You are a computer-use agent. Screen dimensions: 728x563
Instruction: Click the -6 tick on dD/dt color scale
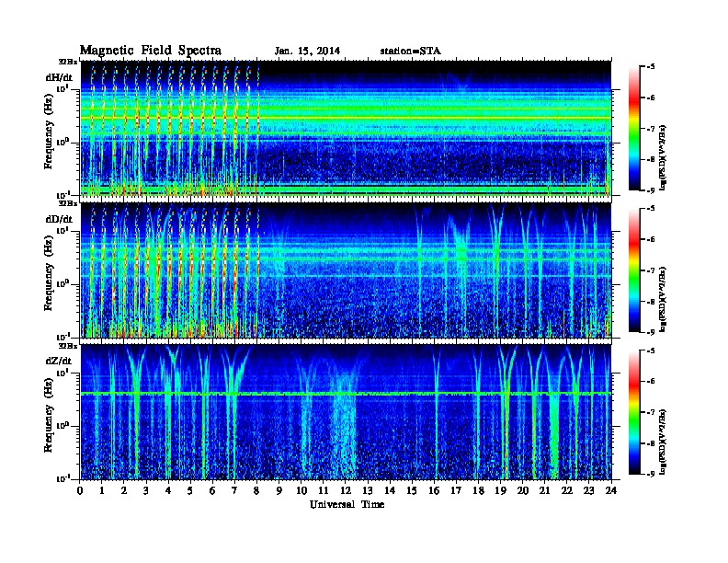click(650, 240)
